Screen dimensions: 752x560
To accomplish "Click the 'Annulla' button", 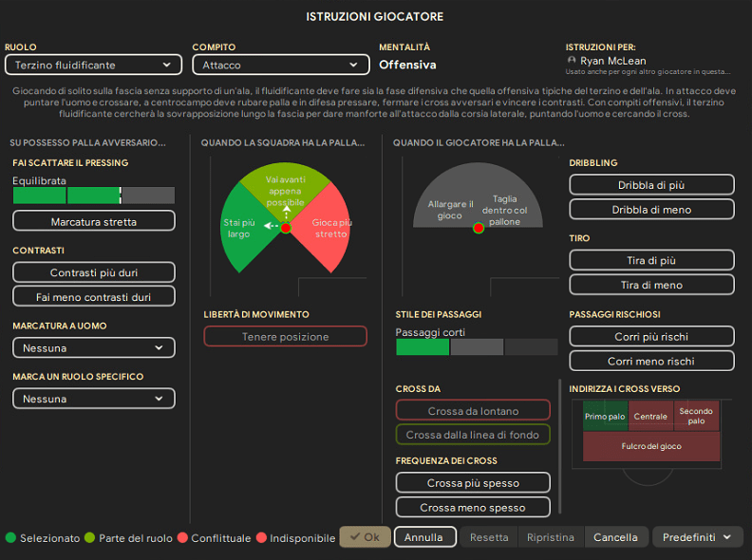I will 424,537.
